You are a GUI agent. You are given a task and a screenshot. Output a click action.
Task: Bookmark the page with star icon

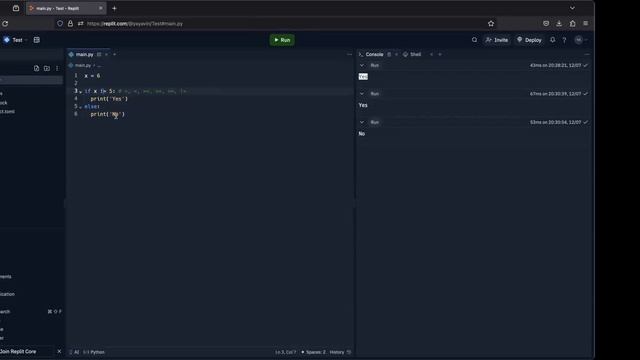(x=491, y=24)
